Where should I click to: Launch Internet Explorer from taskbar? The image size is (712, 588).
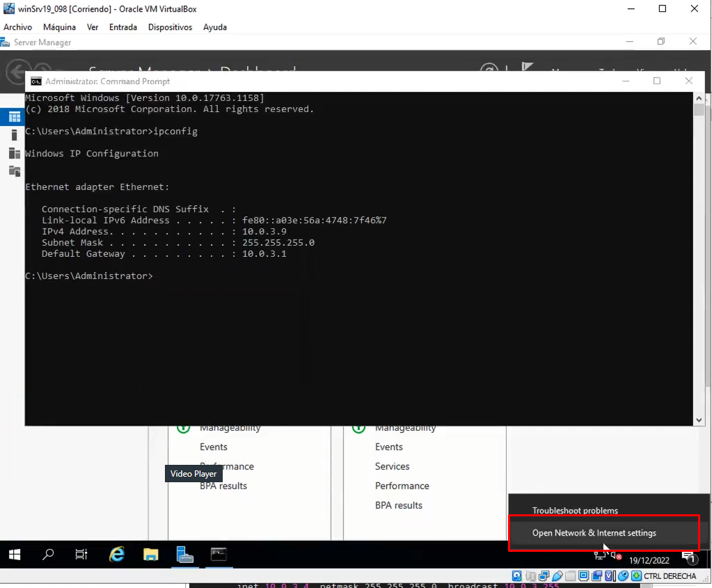coord(117,555)
